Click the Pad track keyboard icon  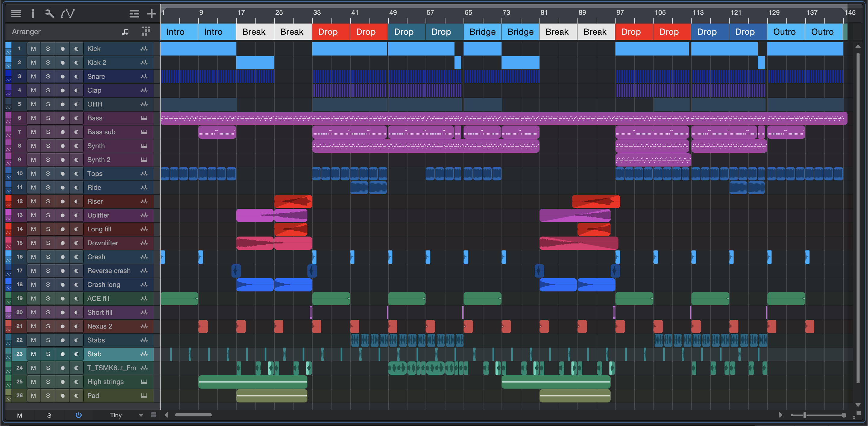[x=144, y=396]
